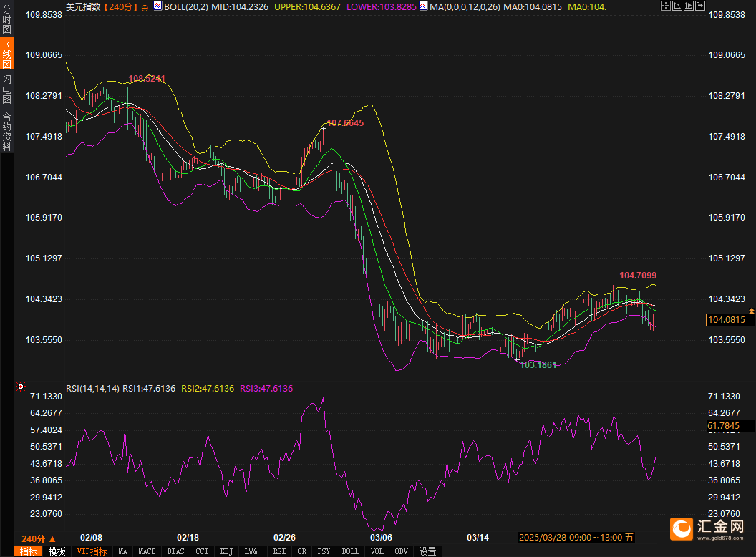This screenshot has width=756, height=557.
Task: Click the 汇金网 logo
Action: coord(707,528)
